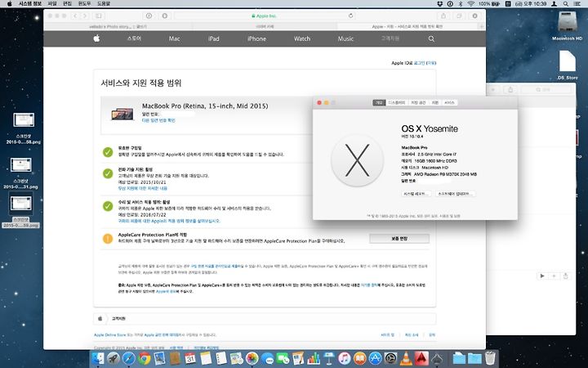Open Messages speech bubble icon in Dock

click(x=267, y=359)
